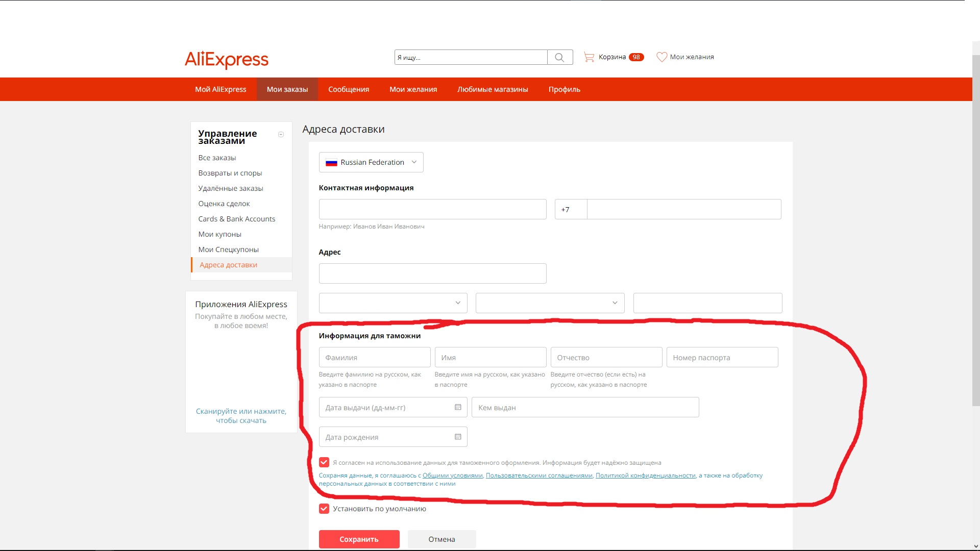Toggle Установить по умолчанию checkbox
The height and width of the screenshot is (551, 980).
click(x=324, y=509)
